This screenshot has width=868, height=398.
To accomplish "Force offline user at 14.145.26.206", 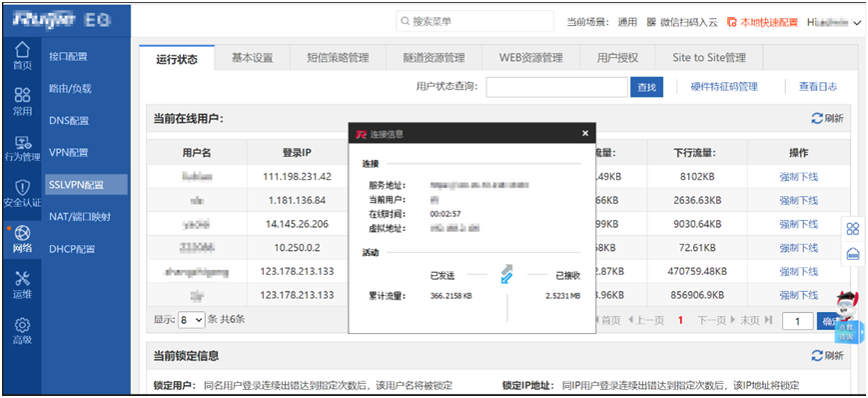I will click(x=799, y=224).
